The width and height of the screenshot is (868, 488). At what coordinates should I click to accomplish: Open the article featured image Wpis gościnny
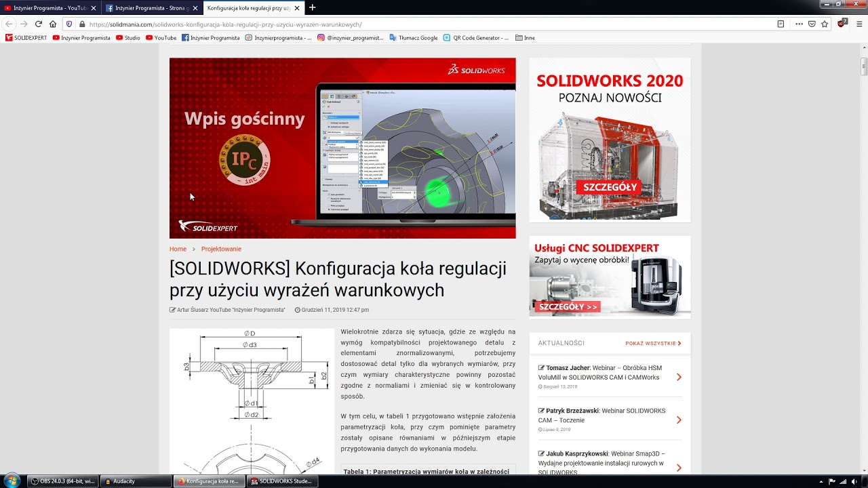342,148
